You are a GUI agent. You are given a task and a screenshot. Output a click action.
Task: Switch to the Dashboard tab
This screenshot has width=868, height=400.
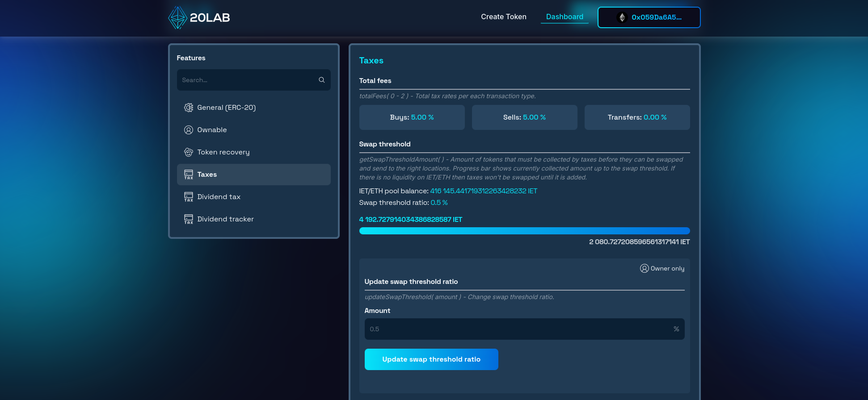565,17
